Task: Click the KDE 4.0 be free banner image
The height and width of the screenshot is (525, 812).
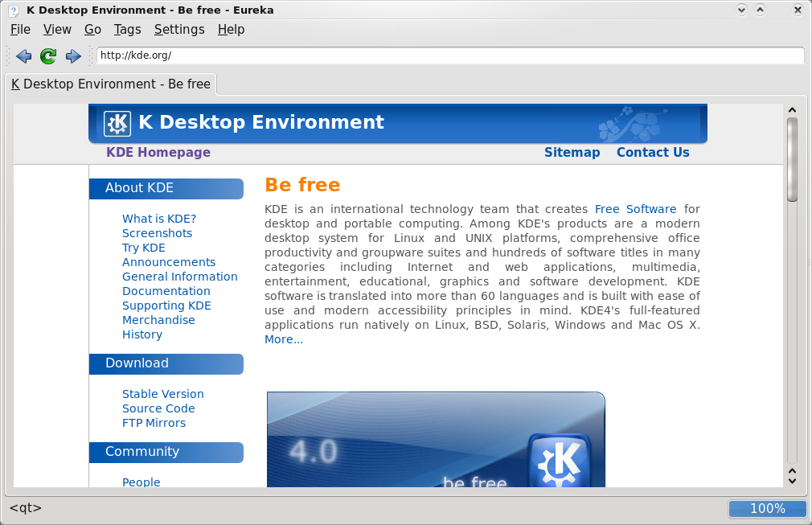Action: [x=436, y=440]
